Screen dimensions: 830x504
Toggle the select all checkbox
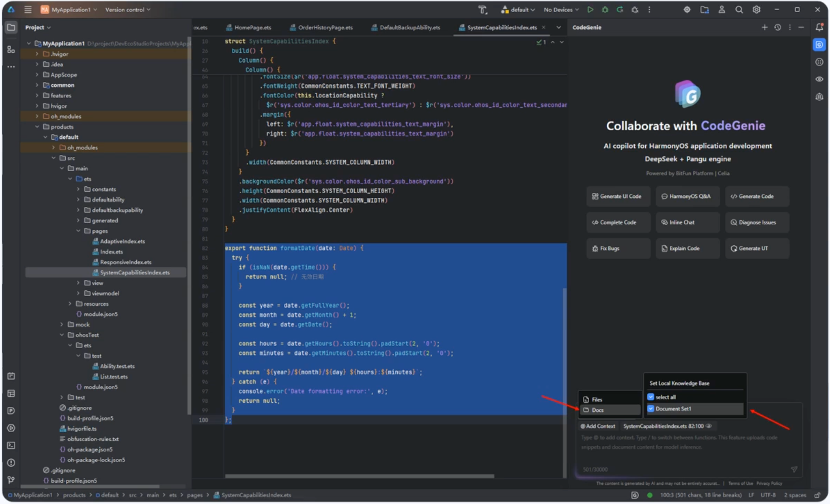(x=651, y=397)
